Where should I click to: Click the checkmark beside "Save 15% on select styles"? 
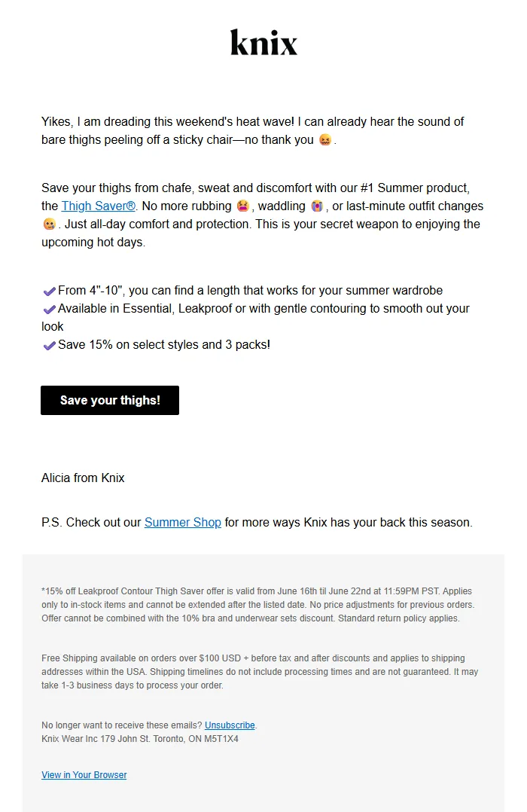pos(49,345)
